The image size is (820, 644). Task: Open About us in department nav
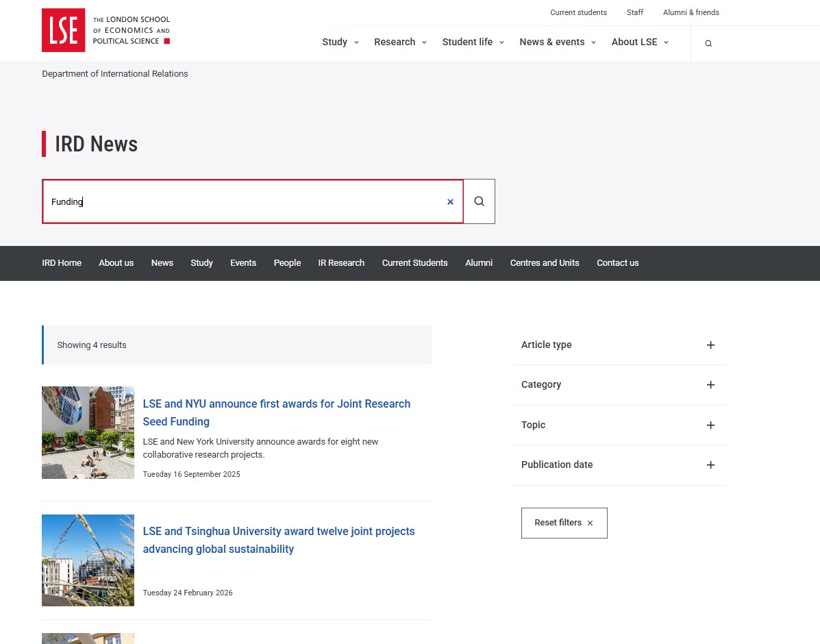(x=116, y=262)
